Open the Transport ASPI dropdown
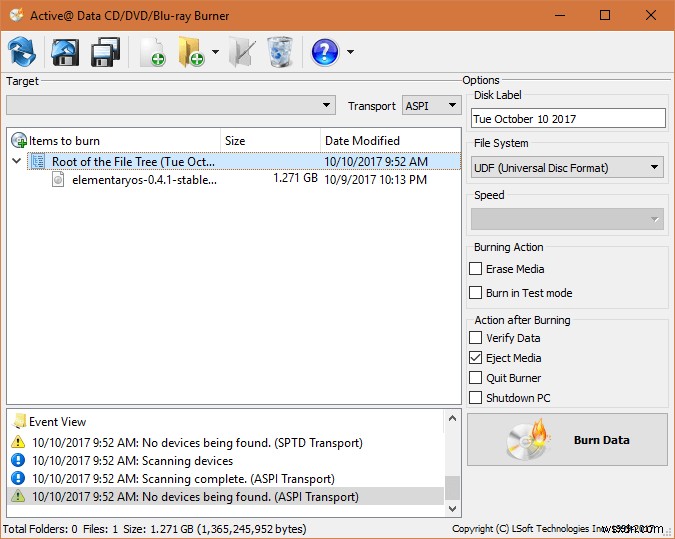Screen dimensions: 675x539 click(431, 105)
